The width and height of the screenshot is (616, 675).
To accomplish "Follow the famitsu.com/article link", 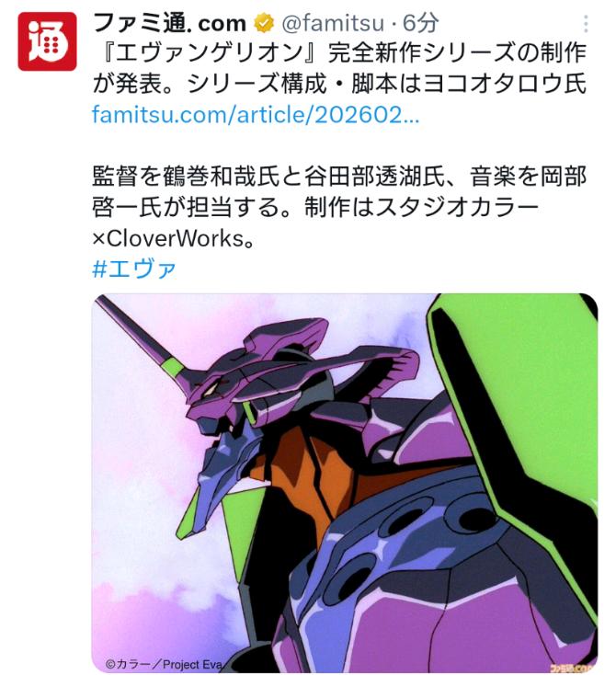I will coord(256,115).
